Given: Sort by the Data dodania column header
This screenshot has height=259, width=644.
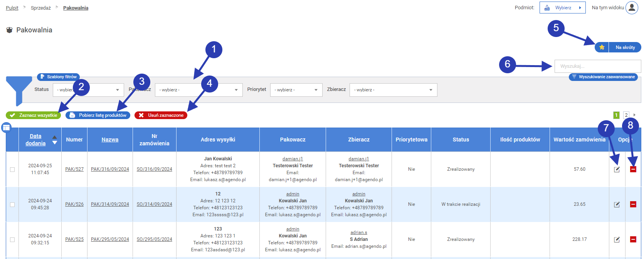Looking at the screenshot, I should pos(35,140).
